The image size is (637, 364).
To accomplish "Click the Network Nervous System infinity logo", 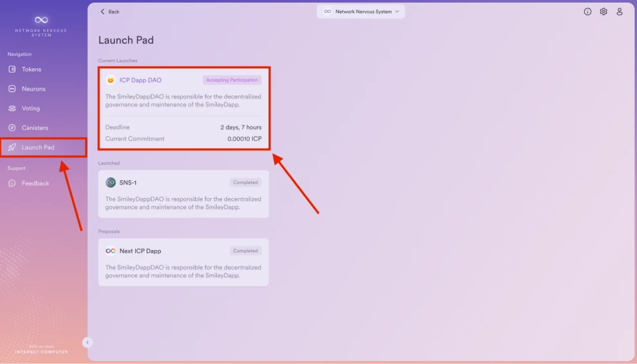I will [x=41, y=20].
